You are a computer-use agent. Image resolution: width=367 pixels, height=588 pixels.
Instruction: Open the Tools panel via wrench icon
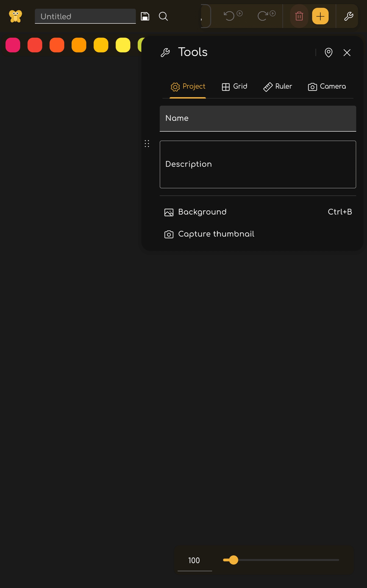click(x=349, y=16)
